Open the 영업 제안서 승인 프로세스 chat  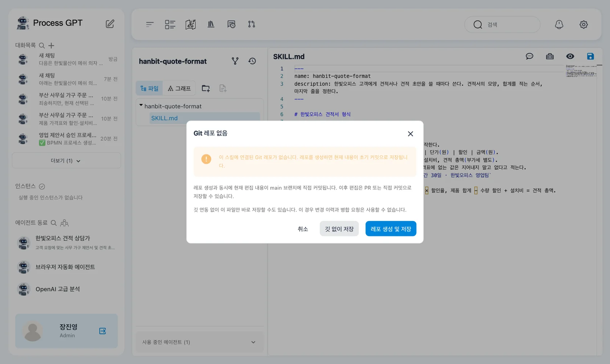click(x=66, y=139)
